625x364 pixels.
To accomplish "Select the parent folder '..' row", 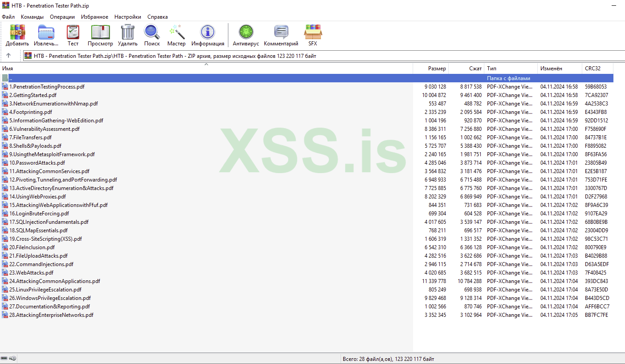I will (307, 78).
